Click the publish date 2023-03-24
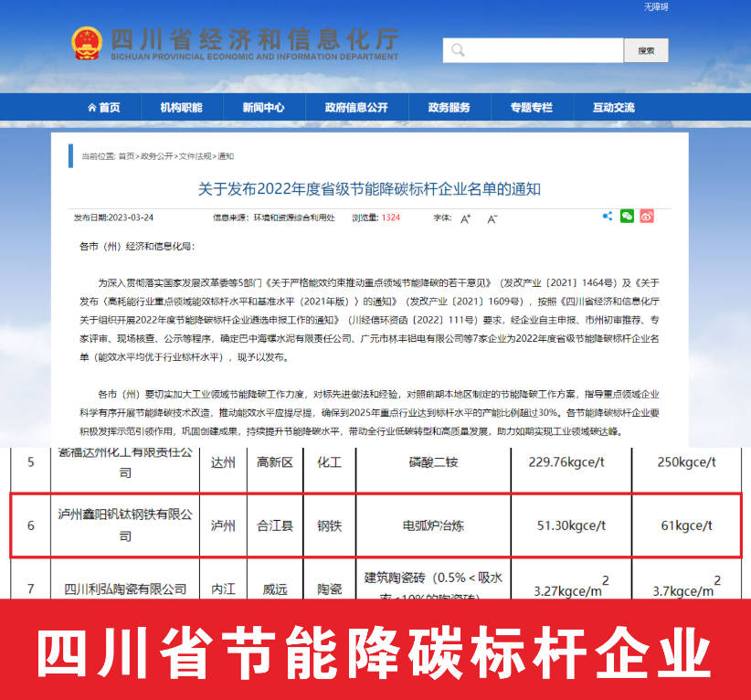This screenshot has width=751, height=700. point(132,217)
